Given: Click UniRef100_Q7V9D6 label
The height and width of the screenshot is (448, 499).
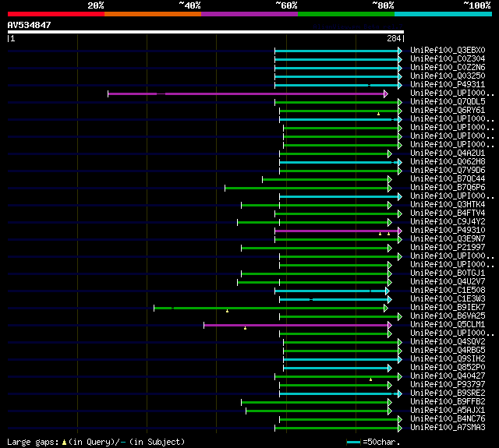Looking at the screenshot, I should point(448,171).
